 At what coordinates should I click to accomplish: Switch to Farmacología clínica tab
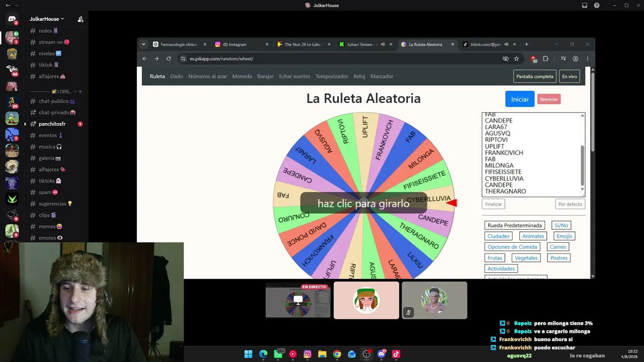(179, 44)
